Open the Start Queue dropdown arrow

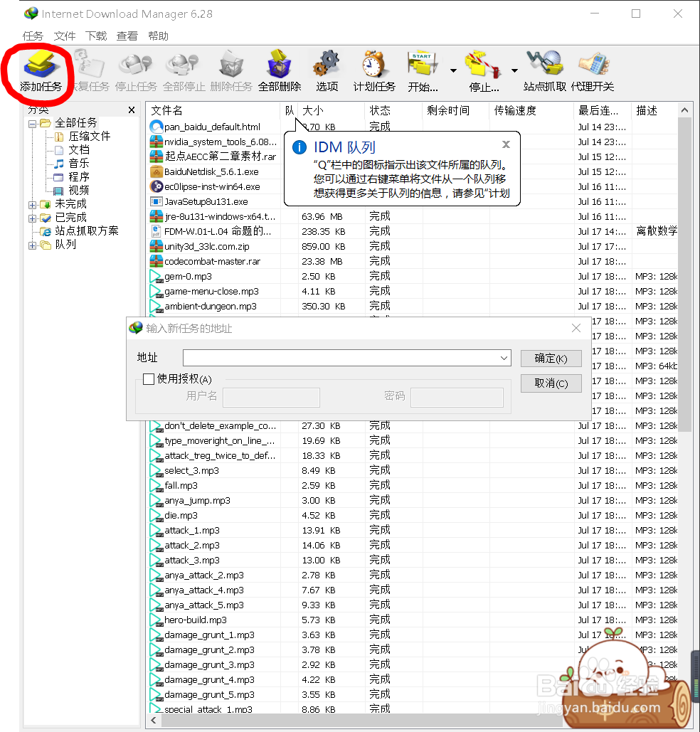click(453, 71)
